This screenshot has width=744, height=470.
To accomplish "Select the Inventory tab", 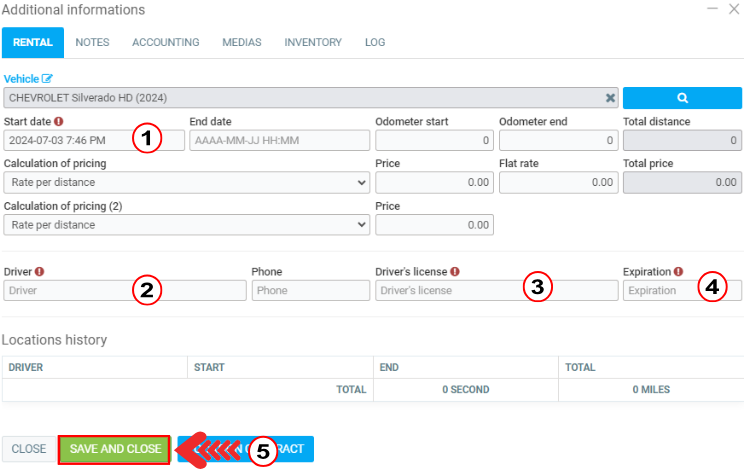I will [x=312, y=43].
